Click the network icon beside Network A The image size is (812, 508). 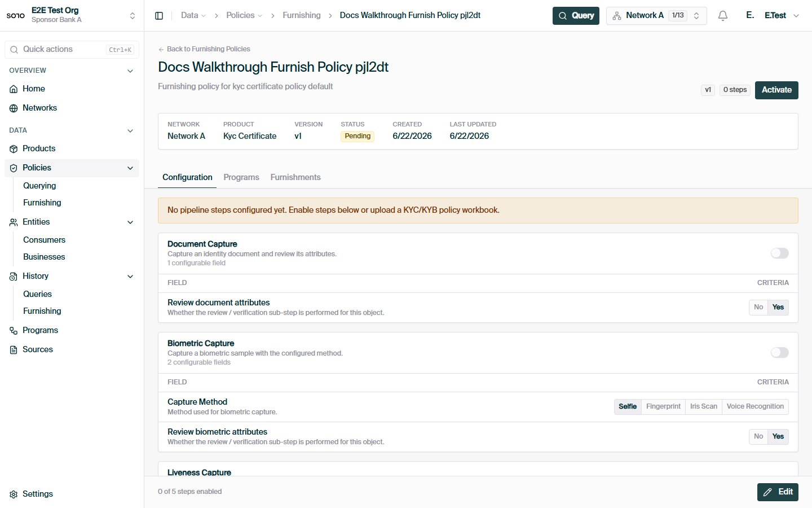coord(617,16)
